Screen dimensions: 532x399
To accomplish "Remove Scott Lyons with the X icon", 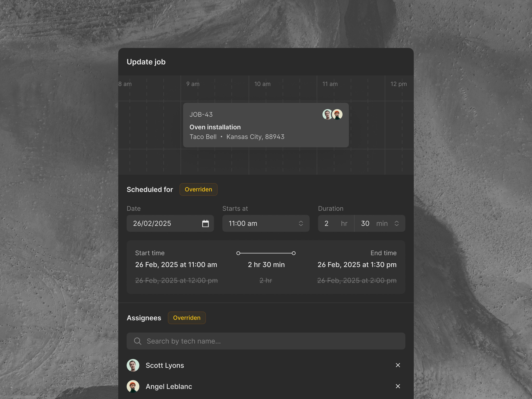I will click(398, 365).
